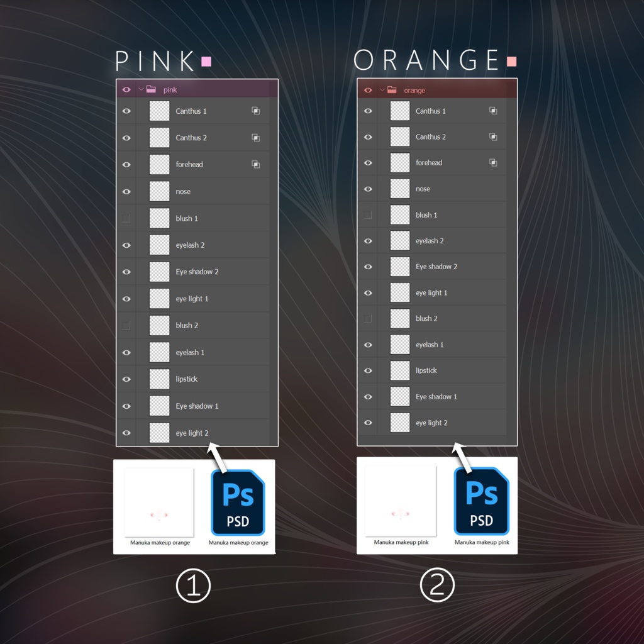The image size is (644, 644).
Task: Select 'Canthus 2' layer name in pink panel
Action: tap(191, 138)
